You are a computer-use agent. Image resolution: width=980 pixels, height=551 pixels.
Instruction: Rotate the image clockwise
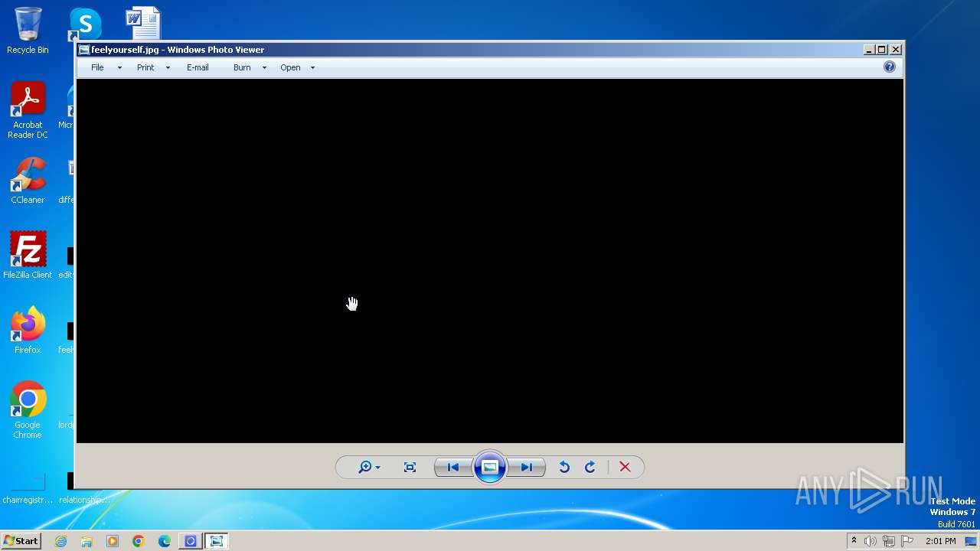[590, 467]
